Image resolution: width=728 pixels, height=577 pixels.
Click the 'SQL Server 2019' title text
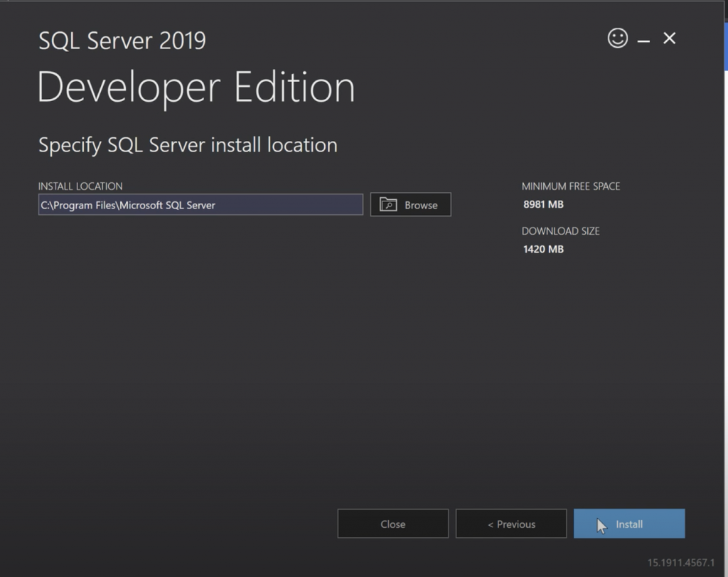pos(122,41)
